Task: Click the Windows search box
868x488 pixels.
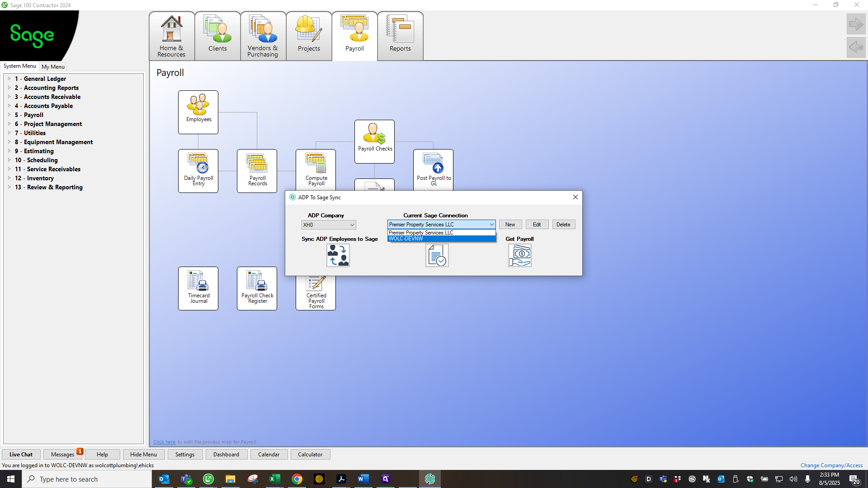Action: (87, 479)
